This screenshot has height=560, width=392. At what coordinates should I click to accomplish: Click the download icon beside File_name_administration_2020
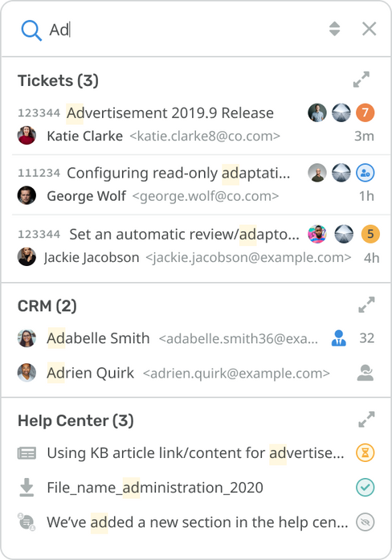(27, 488)
